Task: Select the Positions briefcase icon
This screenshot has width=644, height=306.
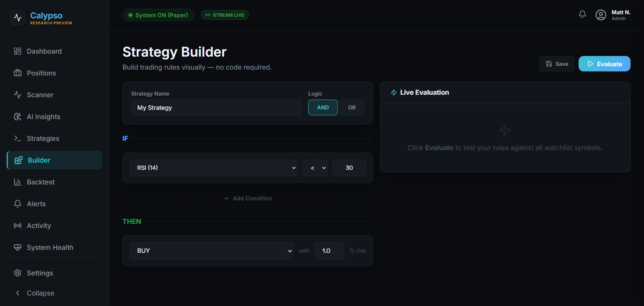Action: point(17,73)
